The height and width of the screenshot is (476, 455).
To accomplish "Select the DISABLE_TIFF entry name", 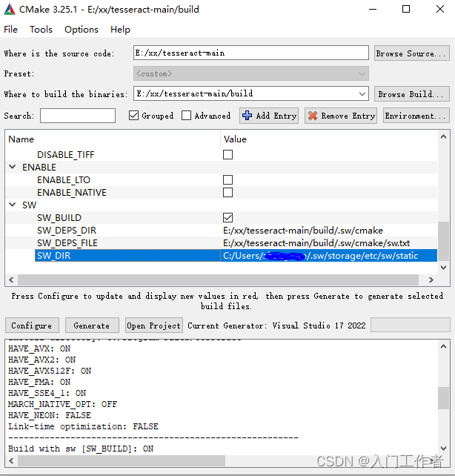I will click(x=65, y=155).
